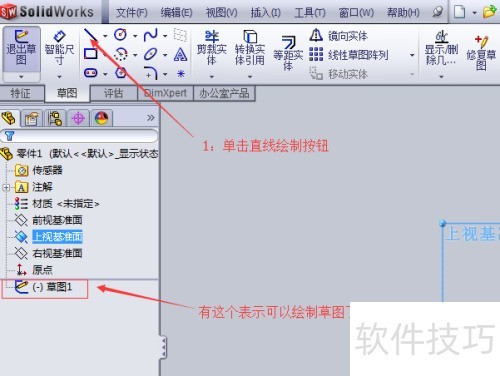The width and height of the screenshot is (500, 376).
Task: Open dropdown arrow next to New document
Action: point(474,13)
